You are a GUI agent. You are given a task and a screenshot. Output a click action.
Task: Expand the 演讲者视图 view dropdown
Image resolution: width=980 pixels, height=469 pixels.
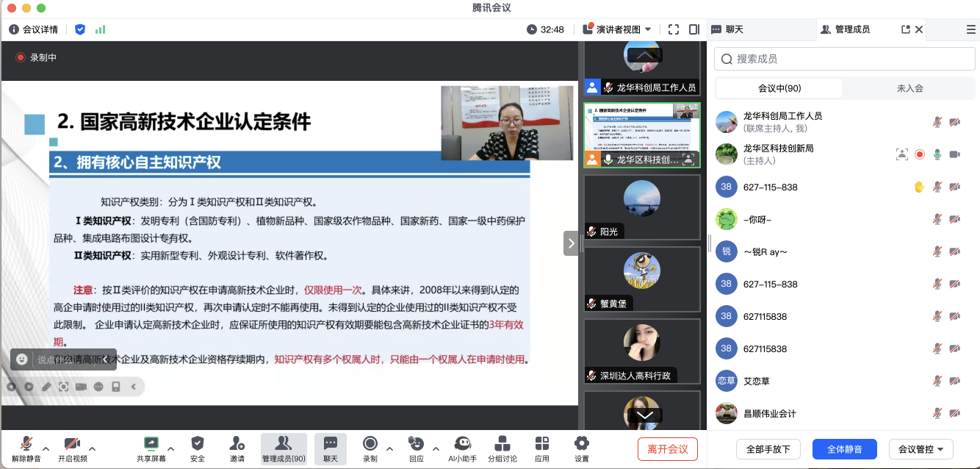click(648, 29)
